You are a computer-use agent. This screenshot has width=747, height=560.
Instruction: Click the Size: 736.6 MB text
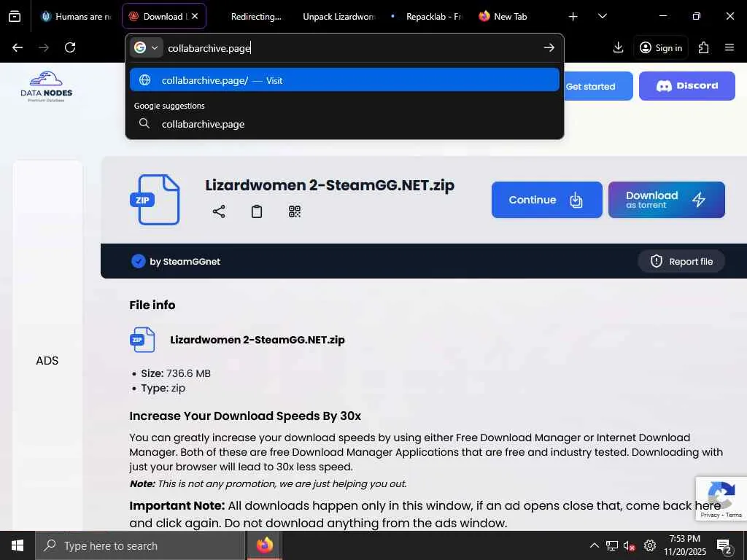(x=176, y=373)
